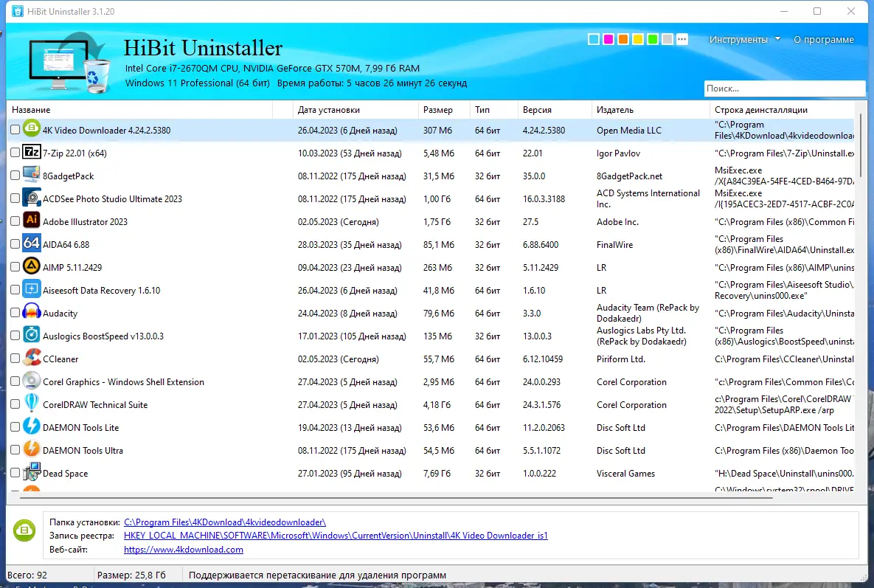This screenshot has height=588, width=874.
Task: Click the Auslogics BoostSpeed icon
Action: (x=32, y=335)
